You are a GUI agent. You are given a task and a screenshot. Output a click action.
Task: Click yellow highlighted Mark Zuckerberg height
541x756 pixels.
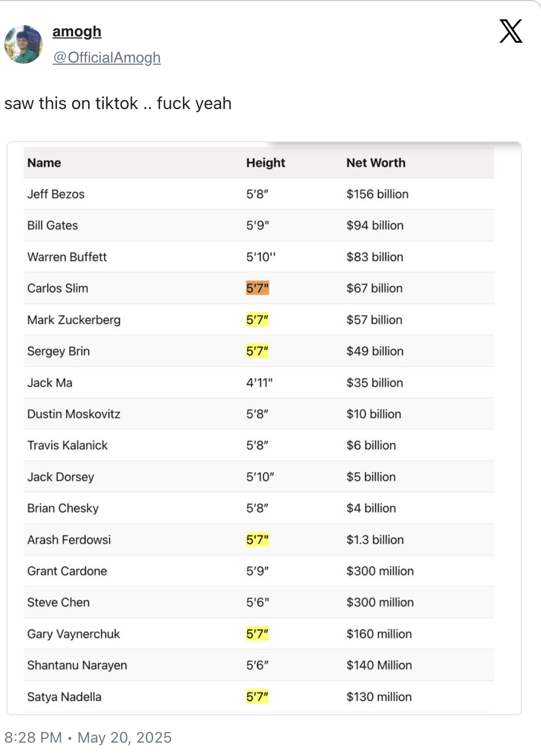(257, 320)
